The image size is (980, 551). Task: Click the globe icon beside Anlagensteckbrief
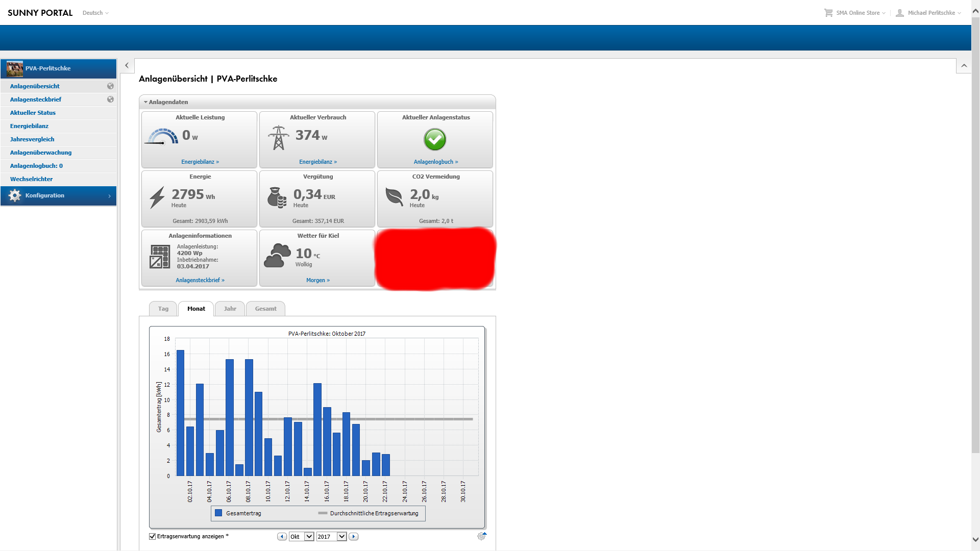coord(110,99)
